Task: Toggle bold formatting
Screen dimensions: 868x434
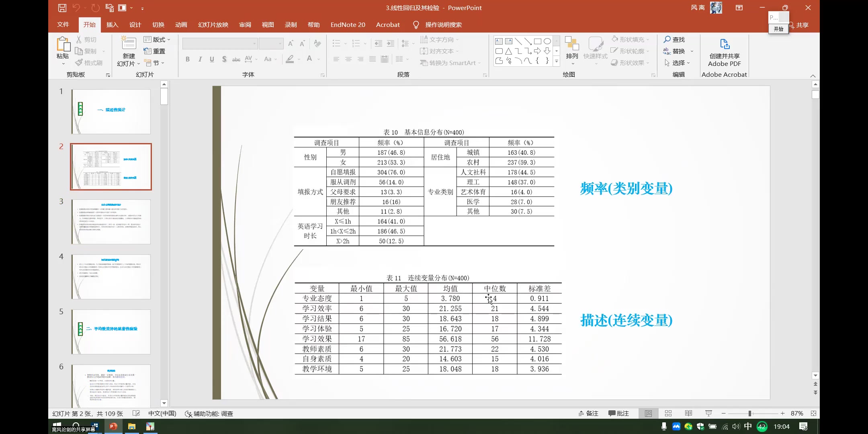Action: click(x=187, y=59)
